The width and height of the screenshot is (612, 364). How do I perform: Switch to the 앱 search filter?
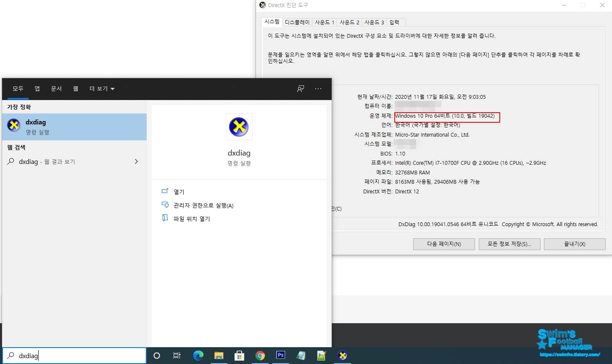click(37, 88)
